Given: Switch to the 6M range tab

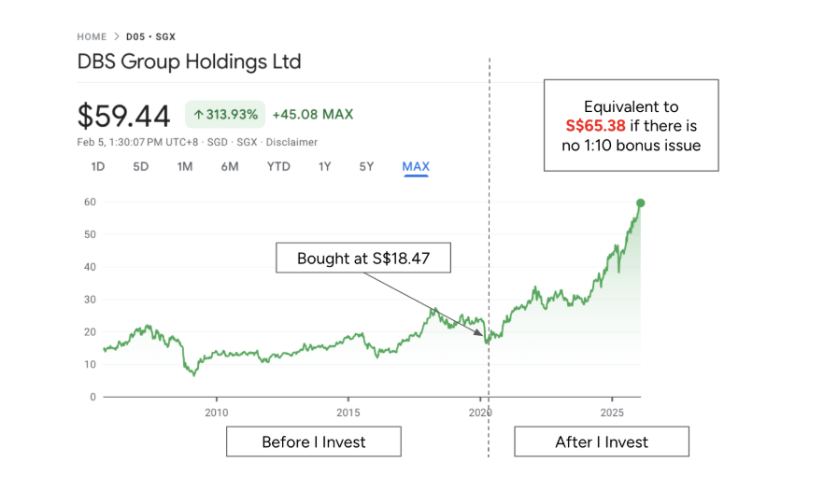Looking at the screenshot, I should (x=230, y=167).
